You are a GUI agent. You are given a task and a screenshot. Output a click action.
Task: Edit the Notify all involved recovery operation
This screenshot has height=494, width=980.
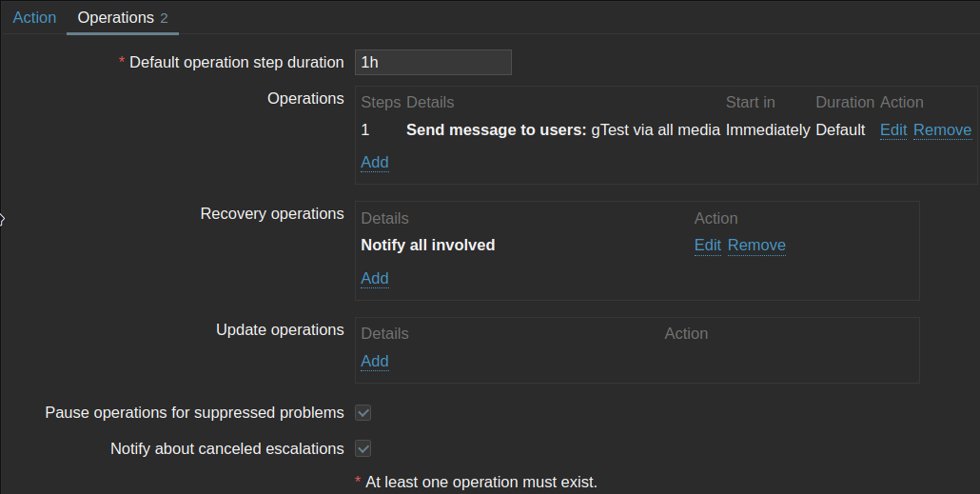[x=708, y=246]
